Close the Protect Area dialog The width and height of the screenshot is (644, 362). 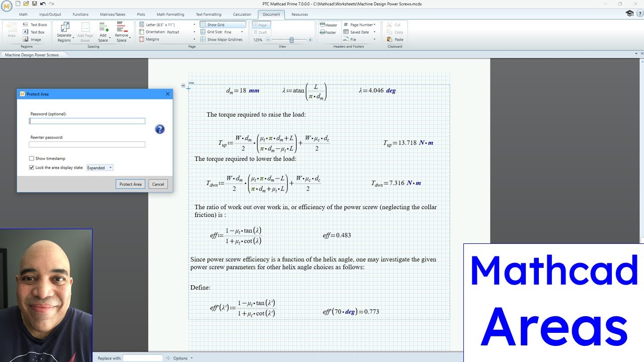pyautogui.click(x=168, y=94)
